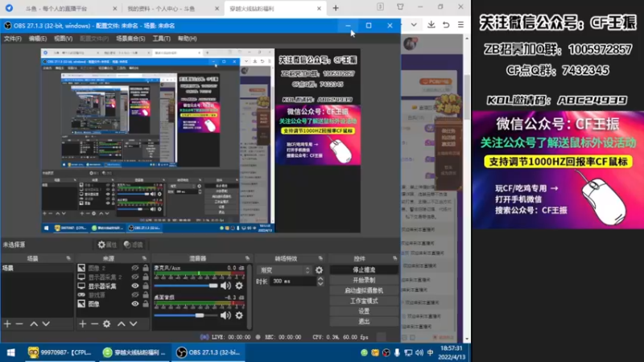Open OBS 设置 settings button

click(x=364, y=311)
